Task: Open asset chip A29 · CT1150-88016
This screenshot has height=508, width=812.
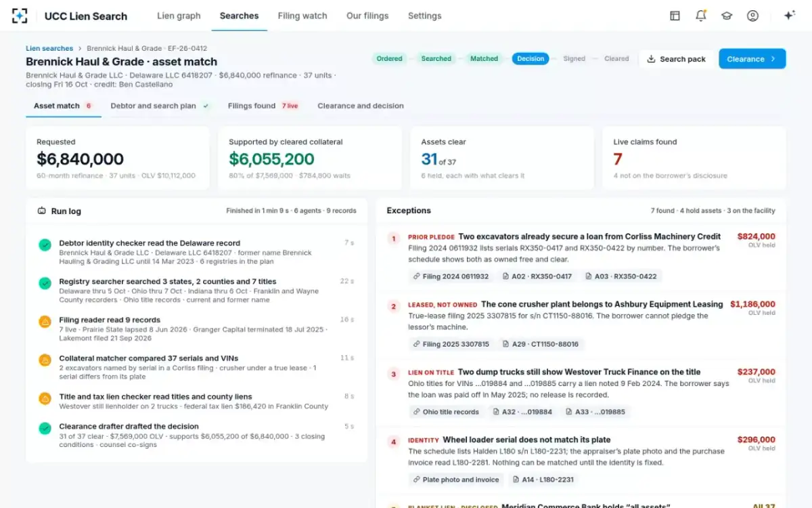Action: click(x=541, y=344)
